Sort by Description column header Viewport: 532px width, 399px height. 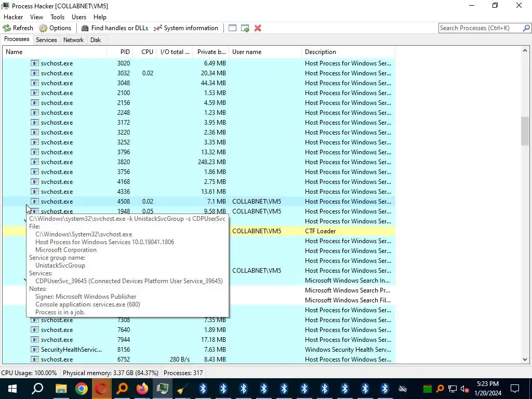click(348, 52)
